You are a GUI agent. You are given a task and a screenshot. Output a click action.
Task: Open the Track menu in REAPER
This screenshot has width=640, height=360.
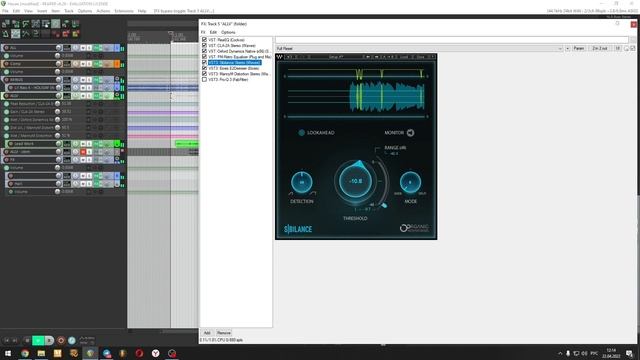click(x=69, y=11)
